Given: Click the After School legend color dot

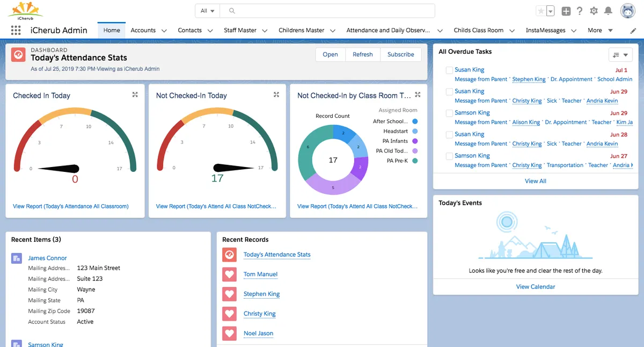Looking at the screenshot, I should (x=415, y=121).
